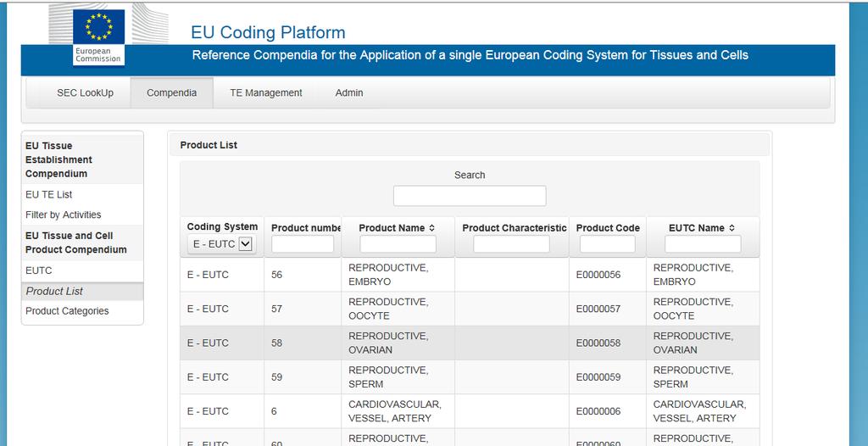Open the EUTC sidebar link
This screenshot has height=446, width=868.
click(x=39, y=271)
